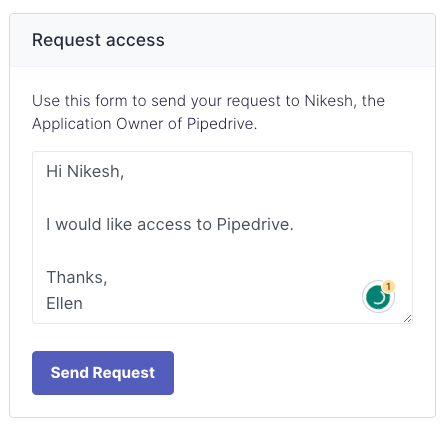Place cursor after the "Ellen" signature

(x=83, y=304)
